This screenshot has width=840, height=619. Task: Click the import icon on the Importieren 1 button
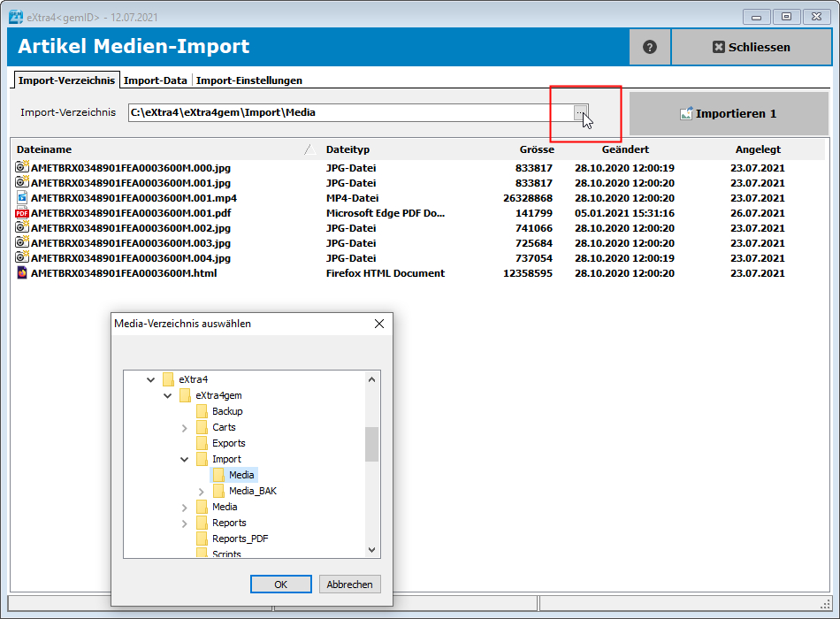[x=687, y=112]
